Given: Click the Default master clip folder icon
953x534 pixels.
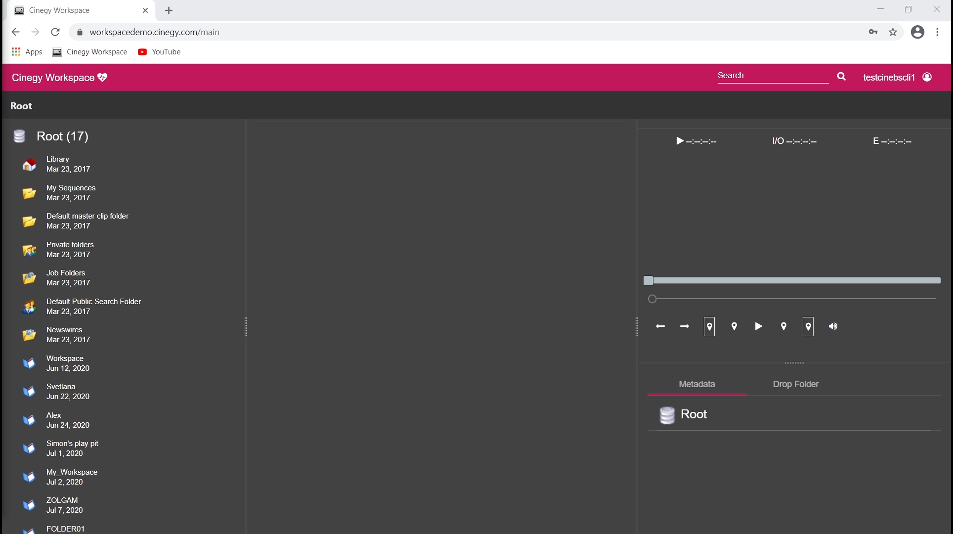Looking at the screenshot, I should [x=29, y=221].
